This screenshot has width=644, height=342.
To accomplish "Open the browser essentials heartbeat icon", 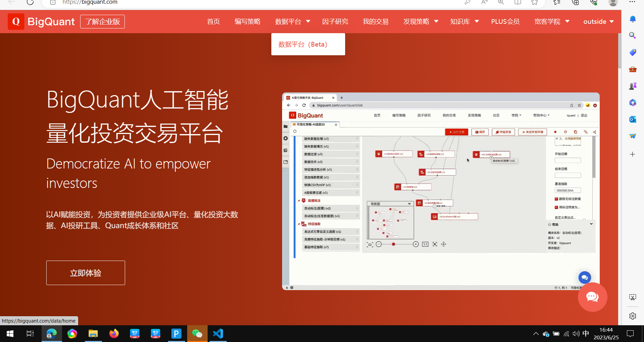I will (594, 2).
